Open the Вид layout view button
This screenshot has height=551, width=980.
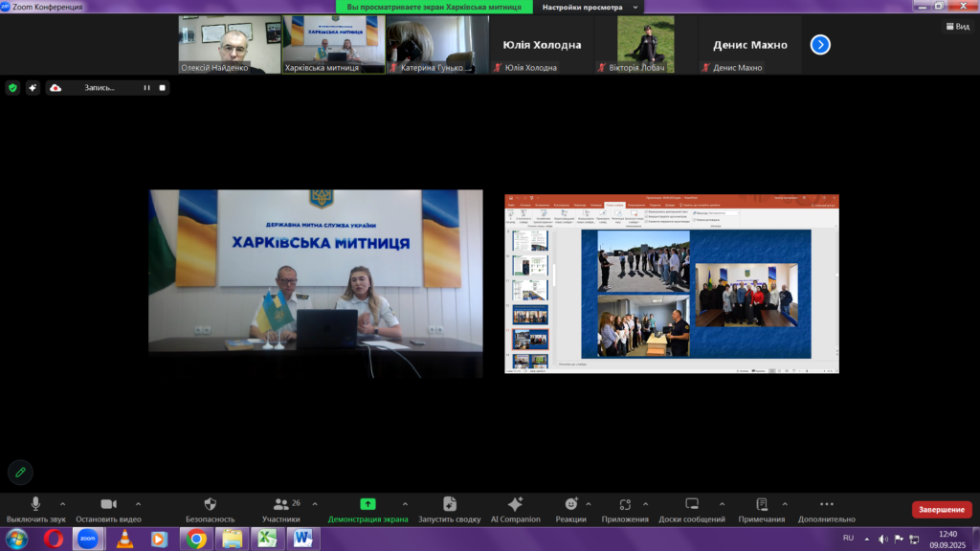(957, 26)
